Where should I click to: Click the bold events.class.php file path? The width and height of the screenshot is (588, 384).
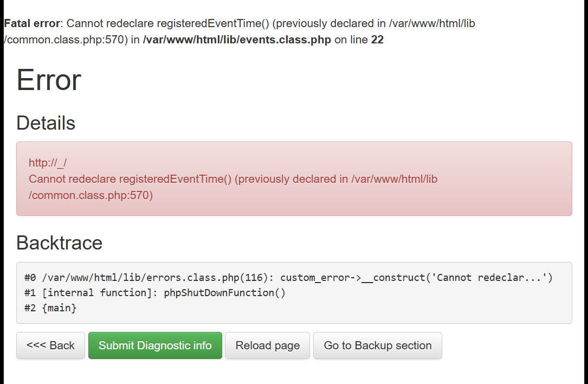[237, 40]
